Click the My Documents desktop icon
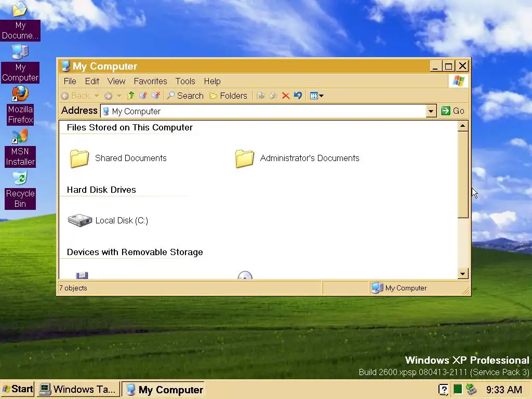The width and height of the screenshot is (532, 399). click(x=20, y=20)
